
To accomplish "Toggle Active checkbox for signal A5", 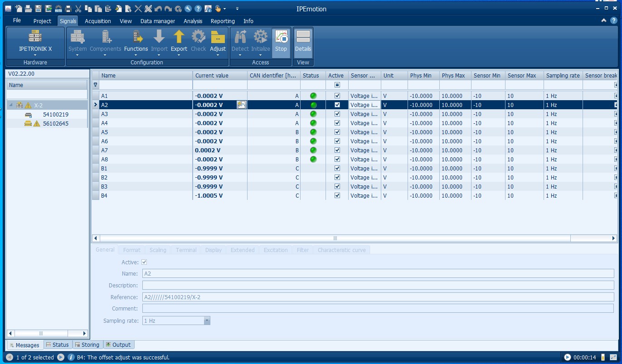I will (337, 132).
